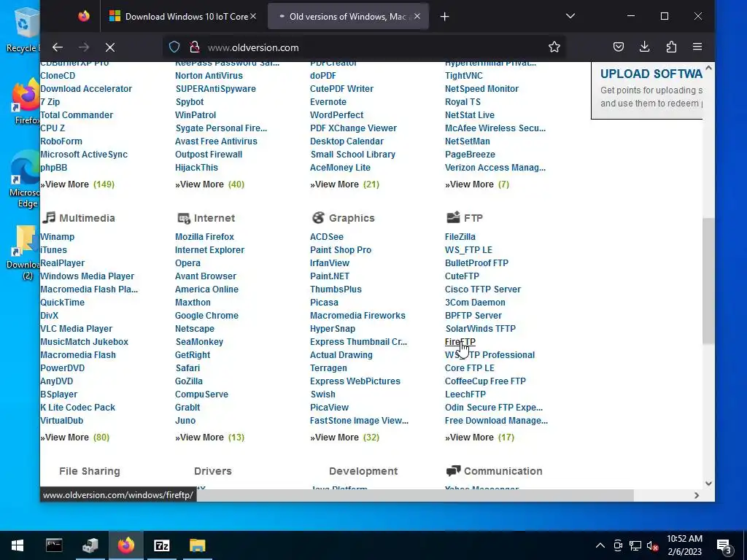747x560 pixels.
Task: Select the Microsoft Edge desktop shortcut
Action: coord(24,179)
